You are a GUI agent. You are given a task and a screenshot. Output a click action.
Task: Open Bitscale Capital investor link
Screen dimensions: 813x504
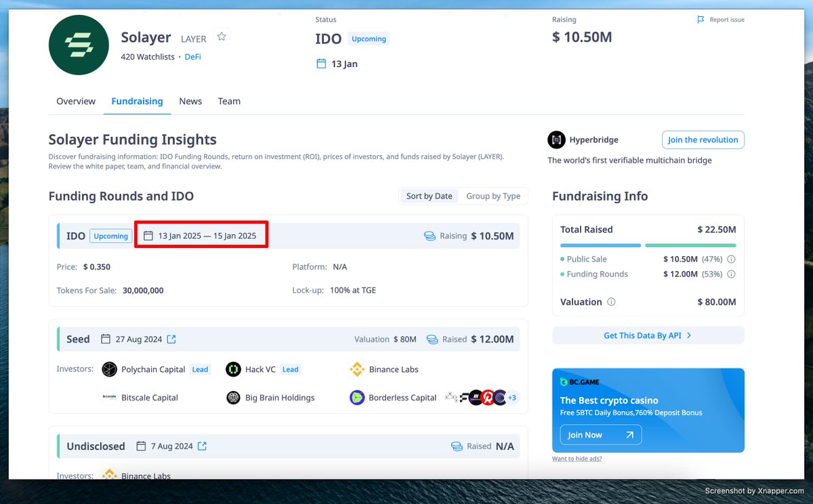pos(150,398)
